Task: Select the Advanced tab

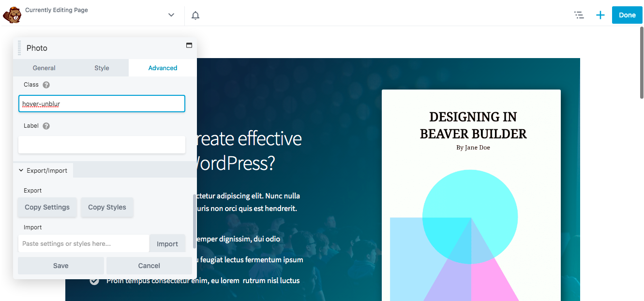Action: pos(162,68)
